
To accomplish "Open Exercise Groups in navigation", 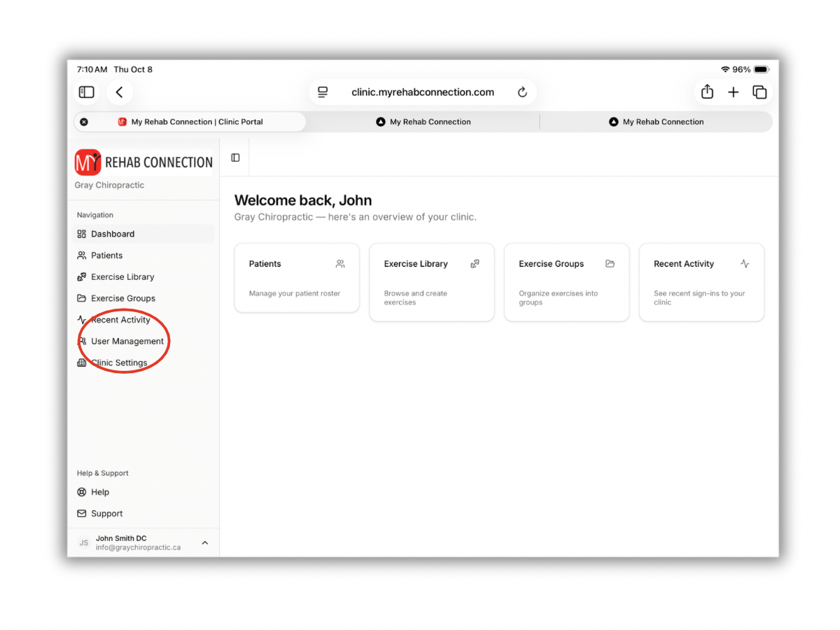I will tap(144, 298).
